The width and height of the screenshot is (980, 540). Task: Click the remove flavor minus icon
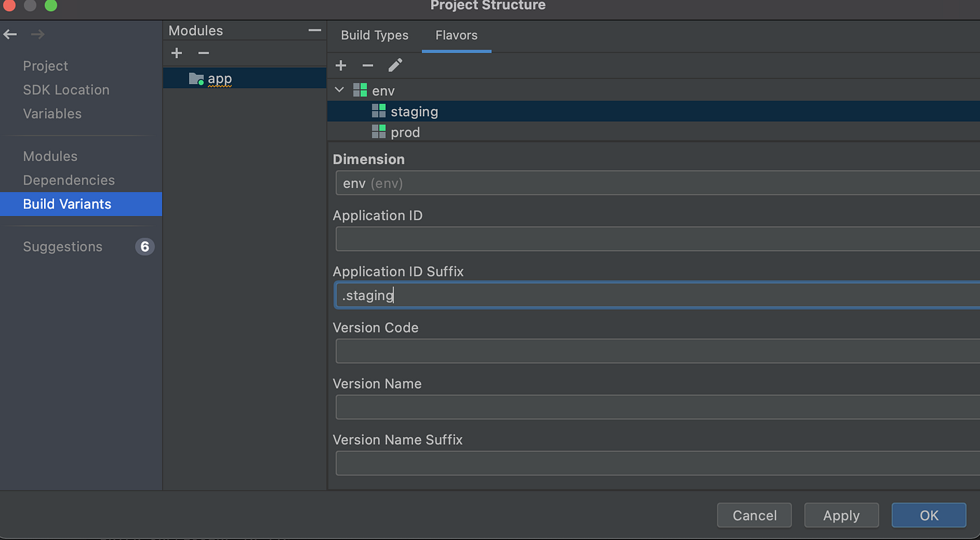pyautogui.click(x=367, y=65)
